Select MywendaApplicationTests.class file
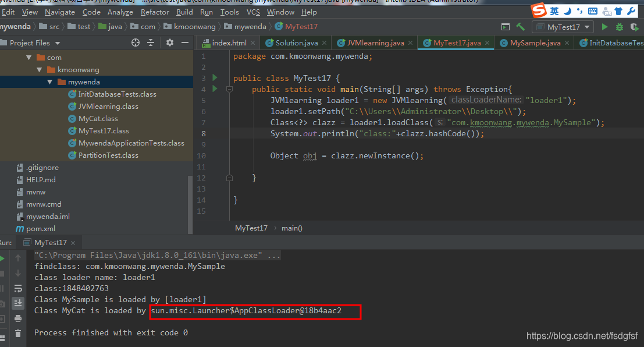 126,143
